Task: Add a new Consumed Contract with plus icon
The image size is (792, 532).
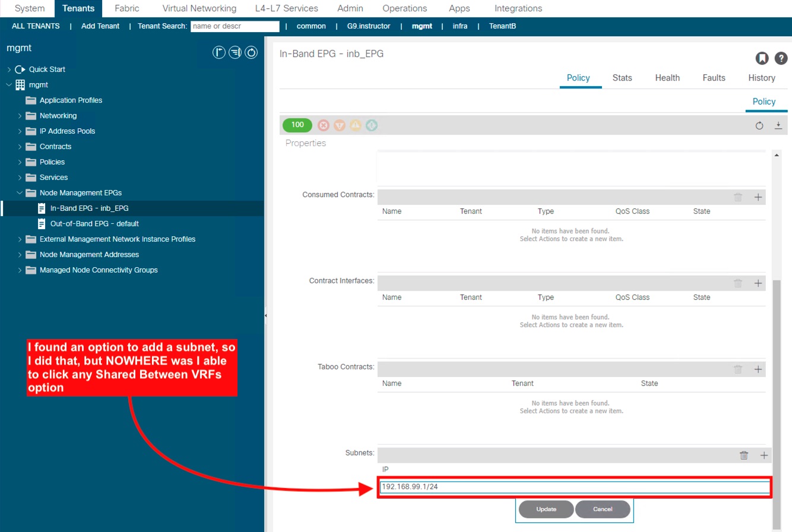Action: [758, 197]
